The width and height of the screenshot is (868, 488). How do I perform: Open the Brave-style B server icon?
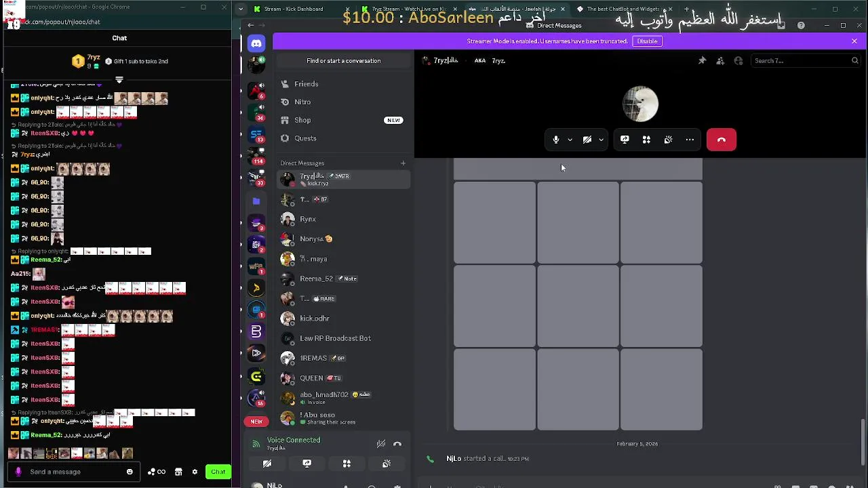pos(256,331)
